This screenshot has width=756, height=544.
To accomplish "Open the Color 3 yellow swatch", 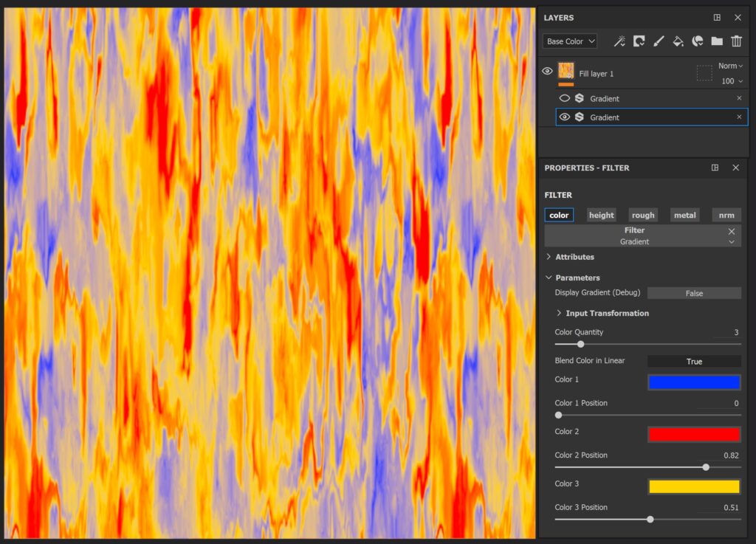I will click(694, 486).
